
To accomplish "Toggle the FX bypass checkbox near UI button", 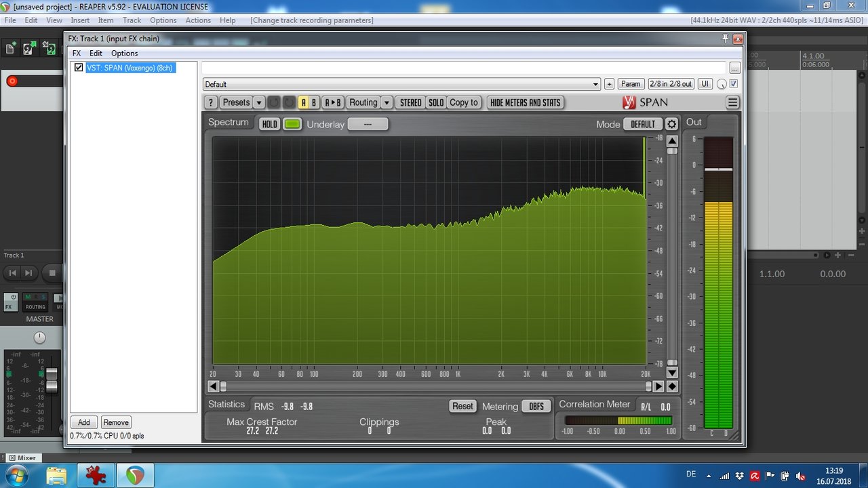I will tap(734, 84).
